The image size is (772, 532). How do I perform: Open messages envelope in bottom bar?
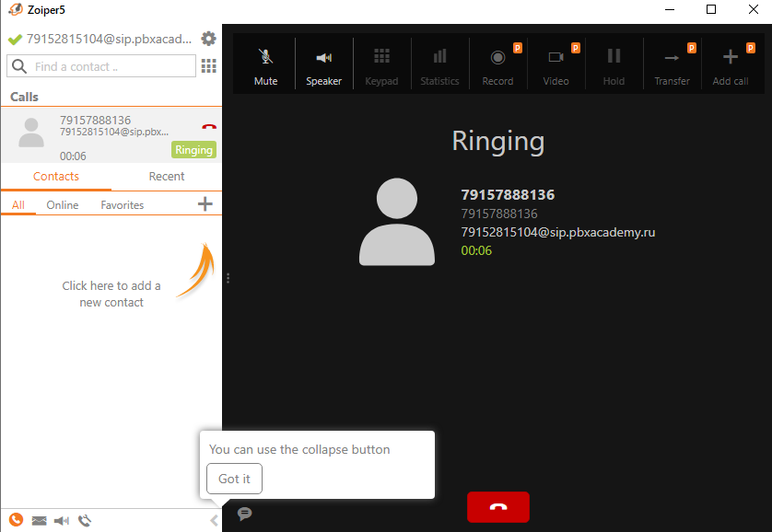pyautogui.click(x=39, y=521)
